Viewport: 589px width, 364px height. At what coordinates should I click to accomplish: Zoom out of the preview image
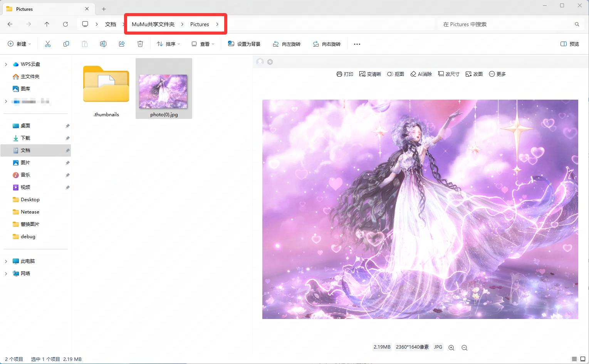coord(465,347)
